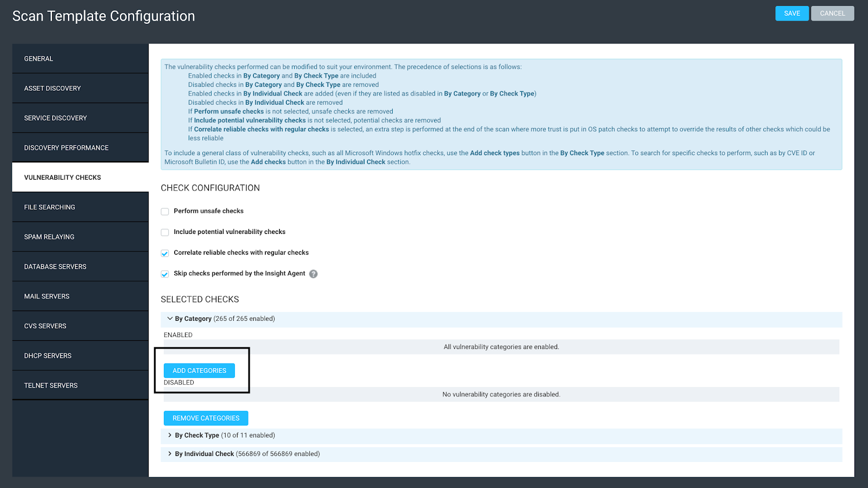
Task: Open Telnet Servers settings
Action: (x=80, y=385)
